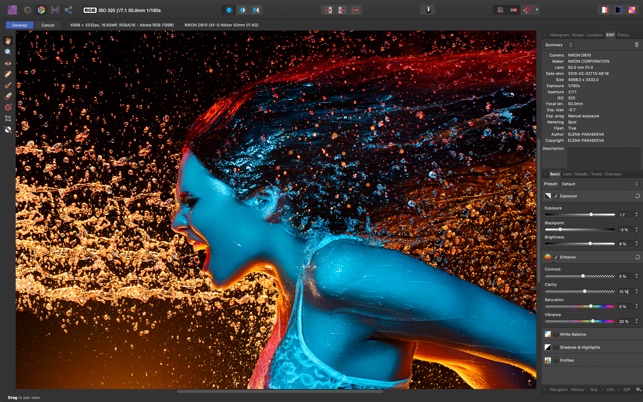Select the White Balance tool
Viewport: 643px width, 402px height.
point(8,130)
